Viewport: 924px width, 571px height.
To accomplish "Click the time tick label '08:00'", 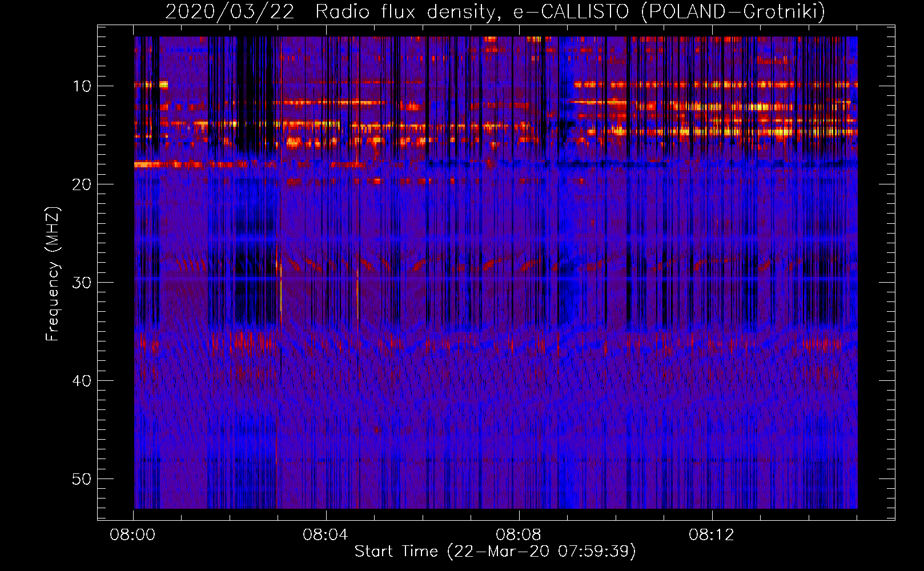I will coord(133,535).
